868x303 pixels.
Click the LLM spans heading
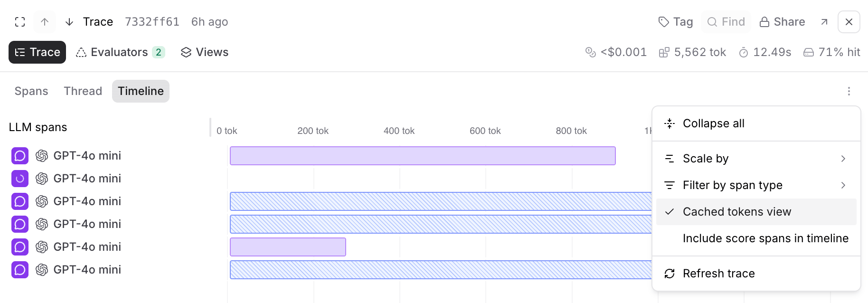coord(38,127)
